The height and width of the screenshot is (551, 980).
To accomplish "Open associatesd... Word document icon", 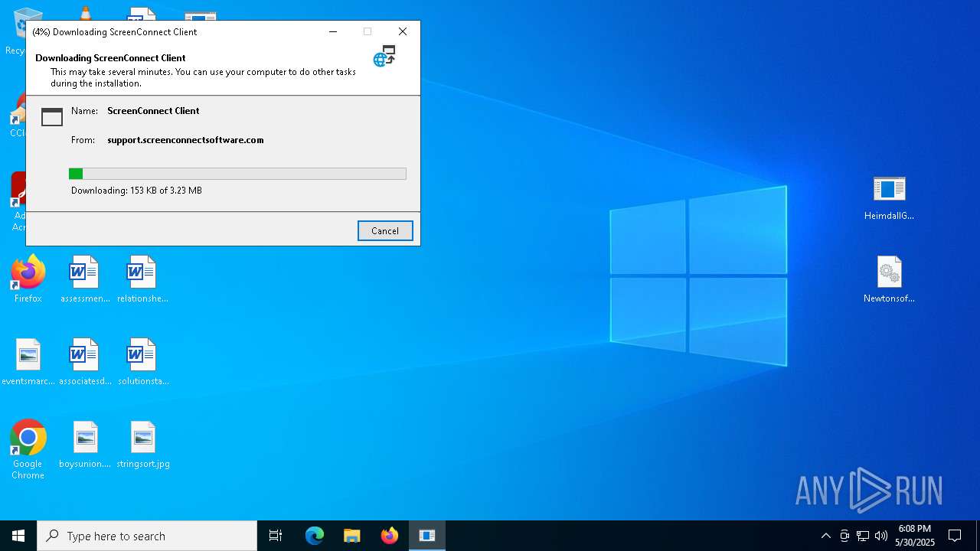I will 85,362.
